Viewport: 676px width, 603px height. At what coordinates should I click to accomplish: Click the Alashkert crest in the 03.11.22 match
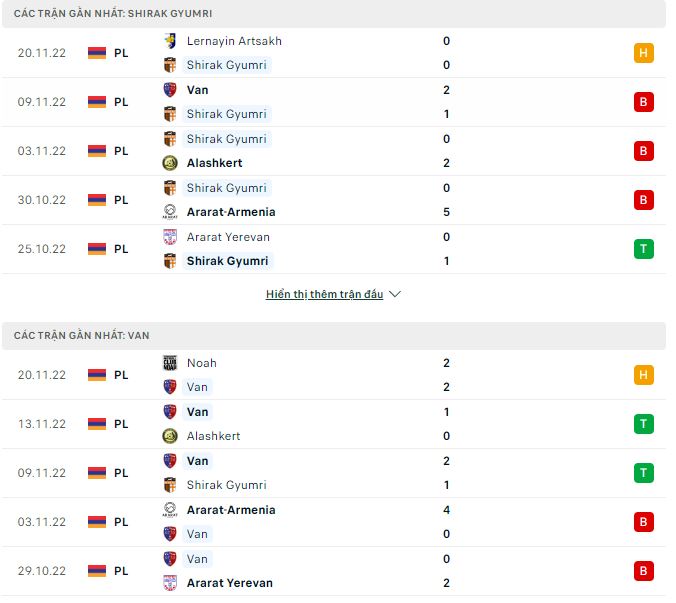pyautogui.click(x=170, y=163)
